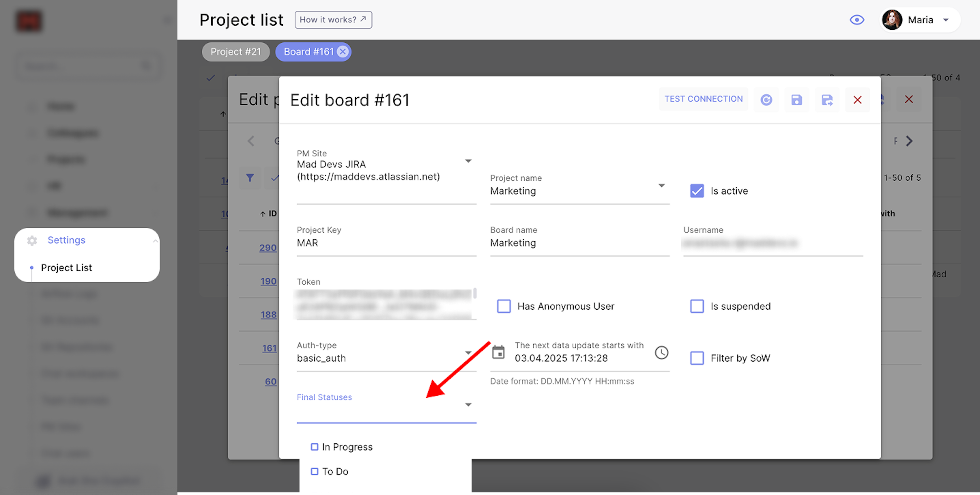Toggle the eye visibility icon in header
This screenshot has width=980, height=495.
click(857, 20)
